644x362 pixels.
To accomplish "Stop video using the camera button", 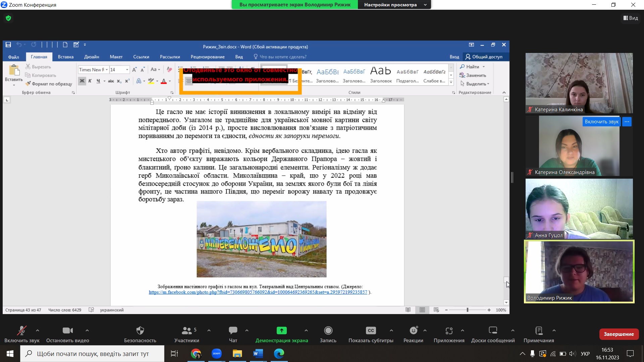I will click(67, 331).
